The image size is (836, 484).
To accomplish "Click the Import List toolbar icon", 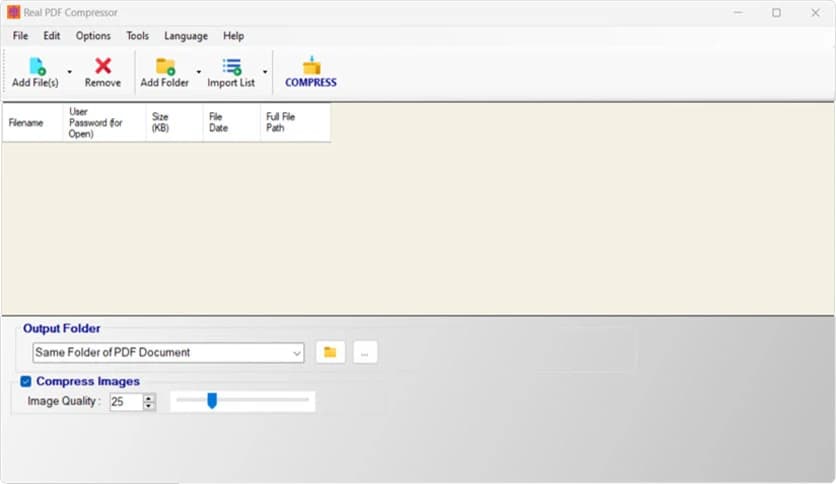I will click(231, 72).
